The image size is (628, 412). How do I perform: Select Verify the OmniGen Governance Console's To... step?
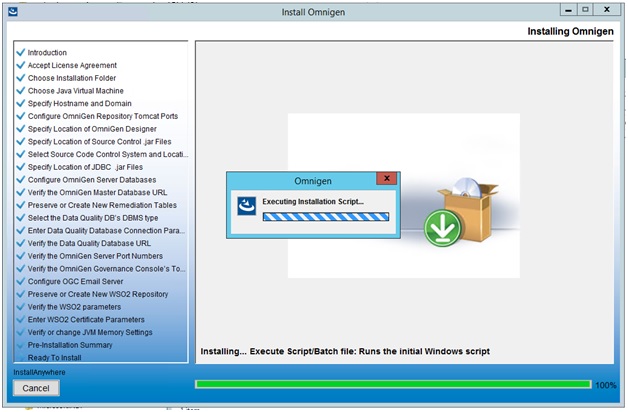click(107, 269)
